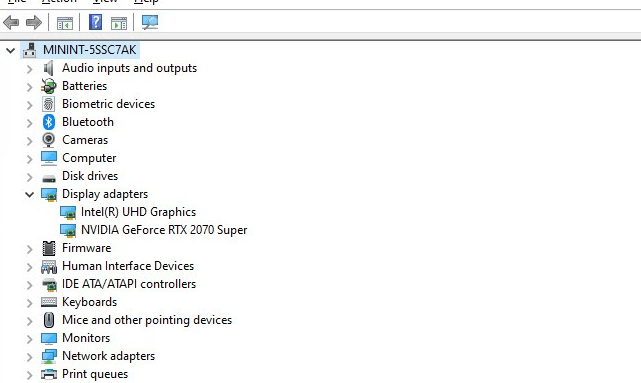This screenshot has height=383, width=641.
Task: Select NVIDIA GeForce RTX 2070 Super text
Action: click(x=164, y=230)
